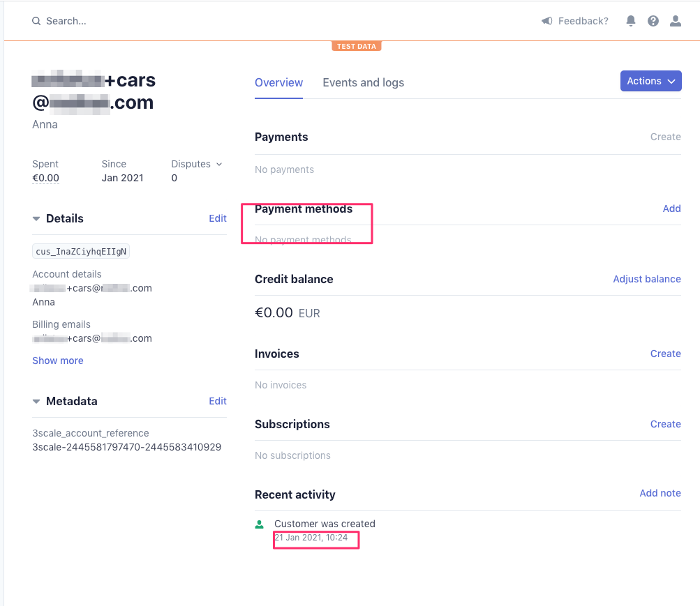Expand the Disputes dropdown chevron
This screenshot has width=700, height=606.
pos(219,164)
